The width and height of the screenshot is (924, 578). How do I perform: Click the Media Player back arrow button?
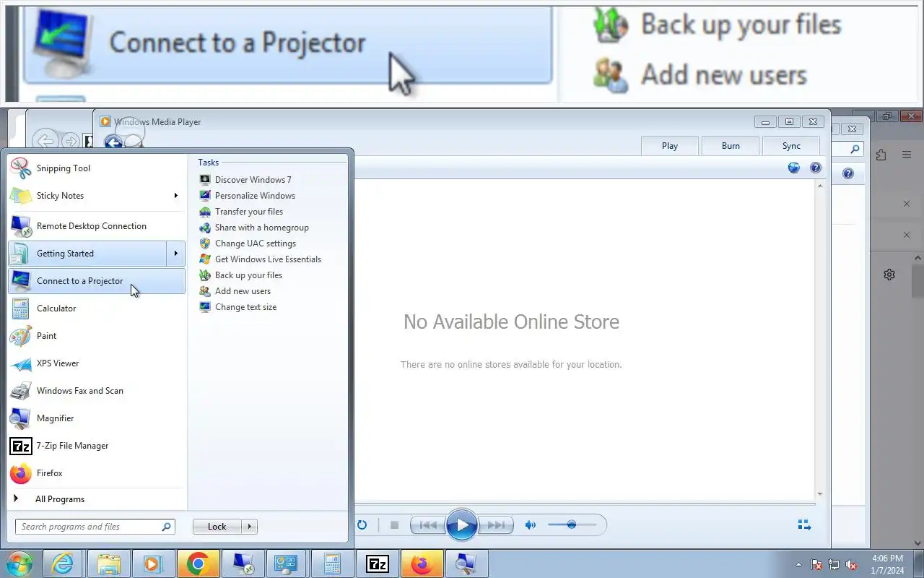click(x=113, y=142)
